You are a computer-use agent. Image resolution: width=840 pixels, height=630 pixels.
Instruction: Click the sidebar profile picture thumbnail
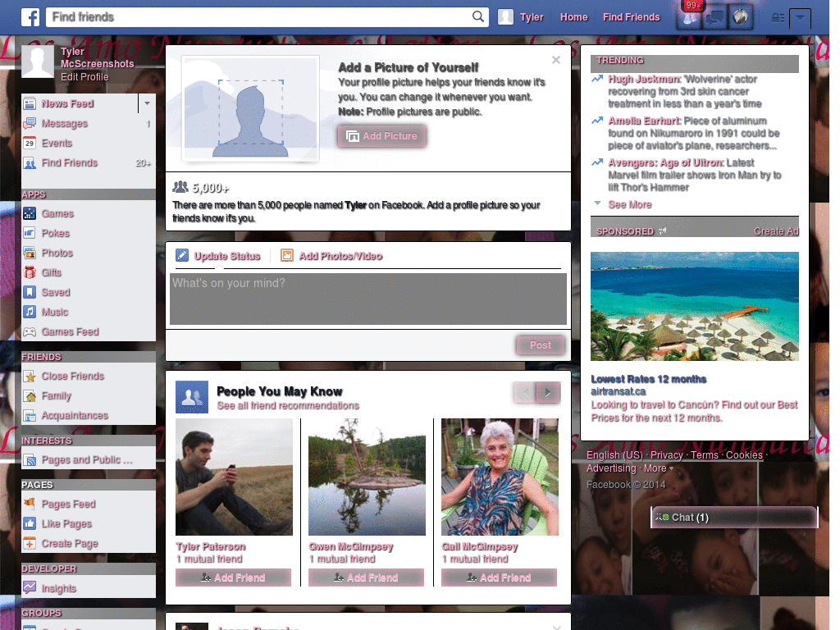(x=38, y=62)
